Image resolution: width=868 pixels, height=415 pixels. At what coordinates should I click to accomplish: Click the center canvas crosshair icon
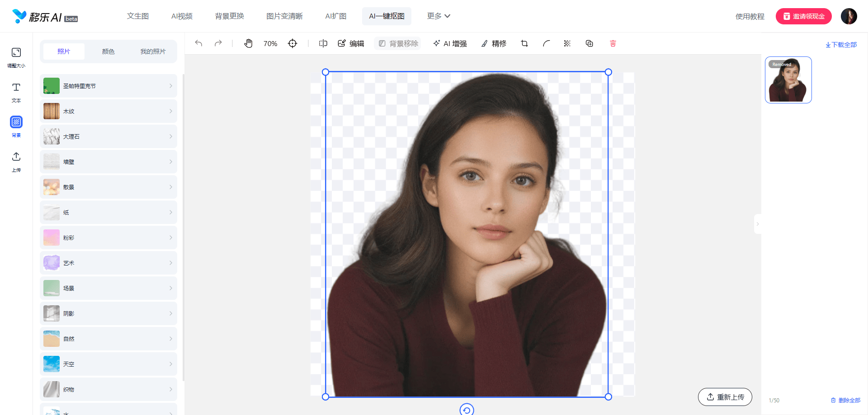292,43
